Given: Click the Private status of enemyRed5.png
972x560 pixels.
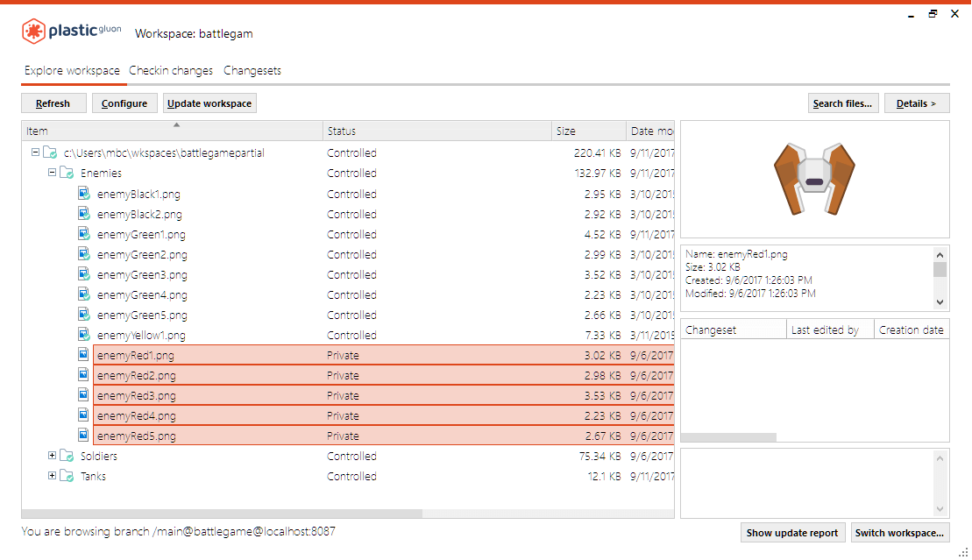Looking at the screenshot, I should click(x=343, y=436).
